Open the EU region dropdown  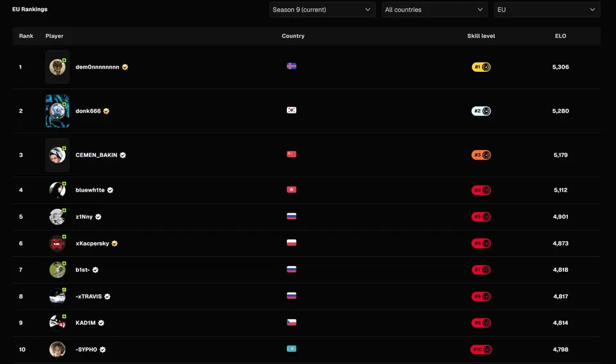pyautogui.click(x=547, y=10)
